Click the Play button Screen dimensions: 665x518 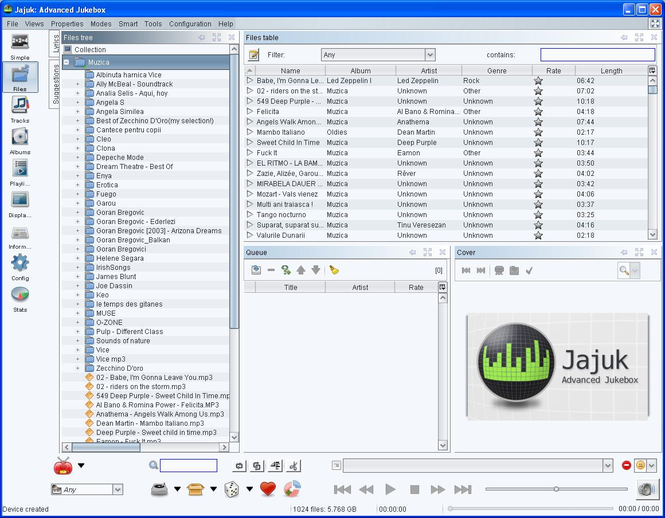pos(390,490)
